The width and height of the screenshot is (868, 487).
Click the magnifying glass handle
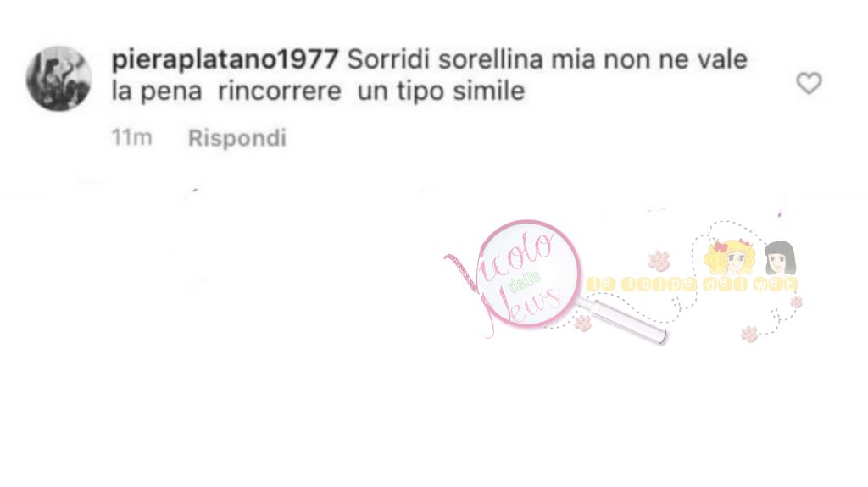(623, 321)
